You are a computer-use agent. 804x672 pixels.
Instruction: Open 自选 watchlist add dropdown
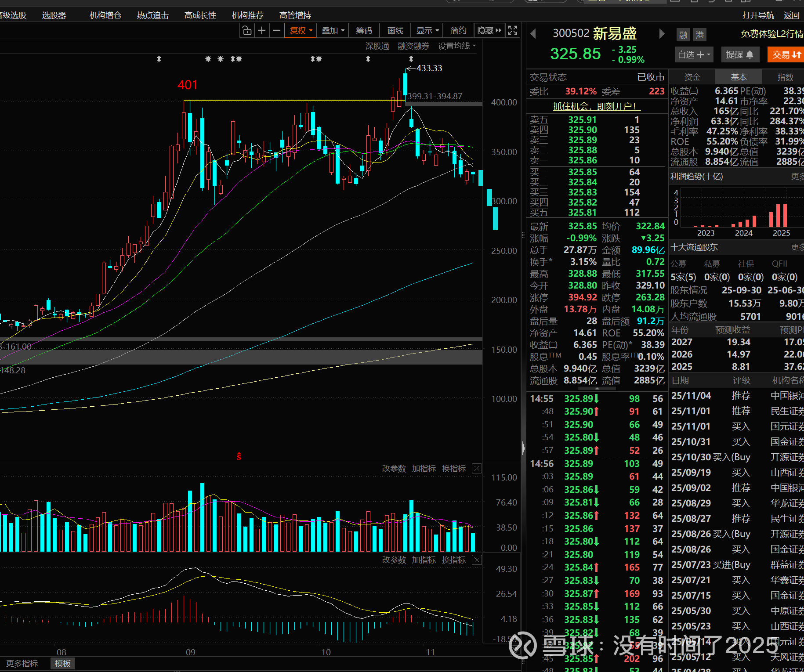(694, 54)
